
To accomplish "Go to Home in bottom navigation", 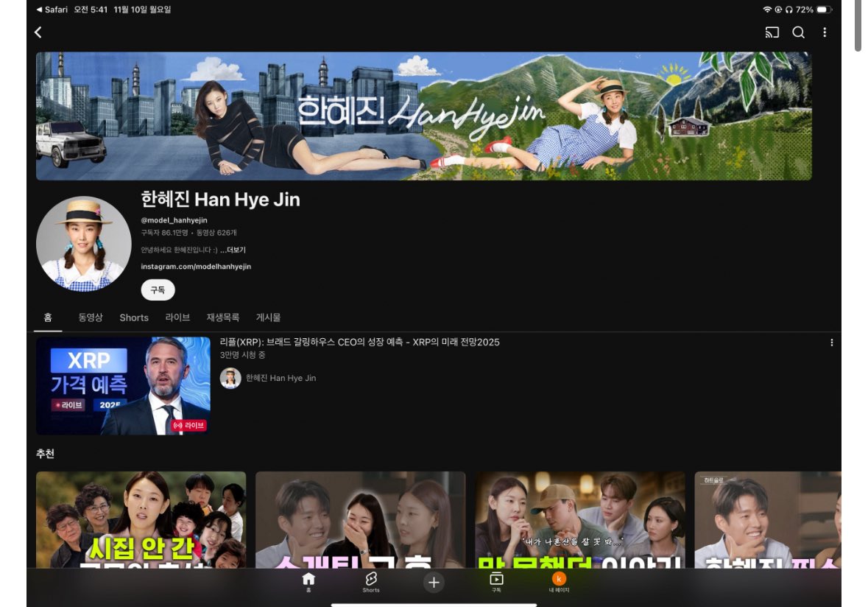I will coord(308,581).
